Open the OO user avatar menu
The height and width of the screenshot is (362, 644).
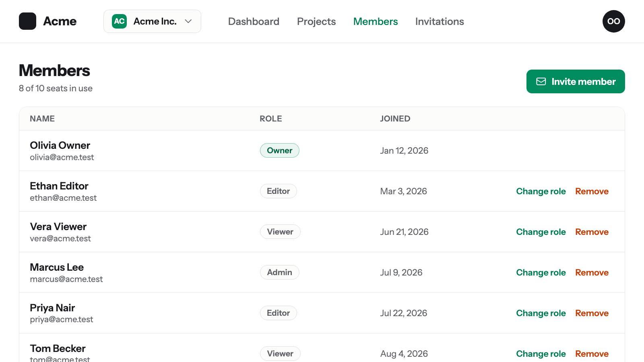pos(613,21)
